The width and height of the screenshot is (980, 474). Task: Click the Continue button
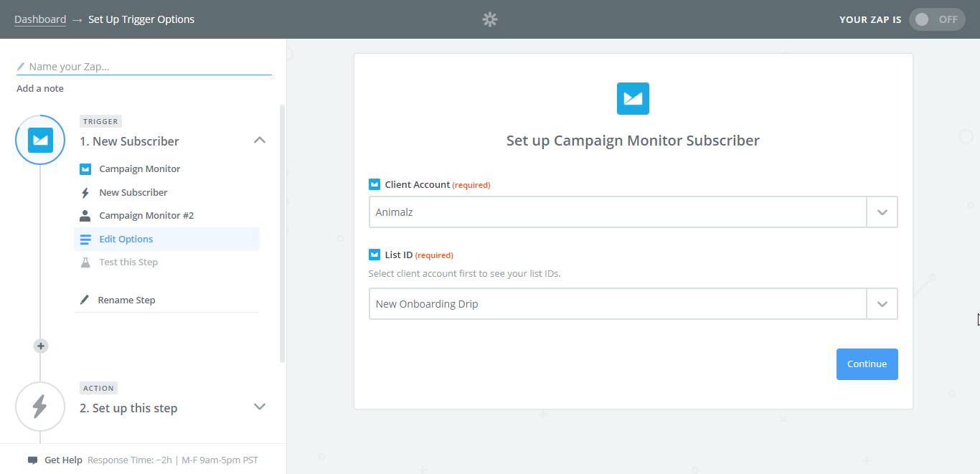click(867, 364)
